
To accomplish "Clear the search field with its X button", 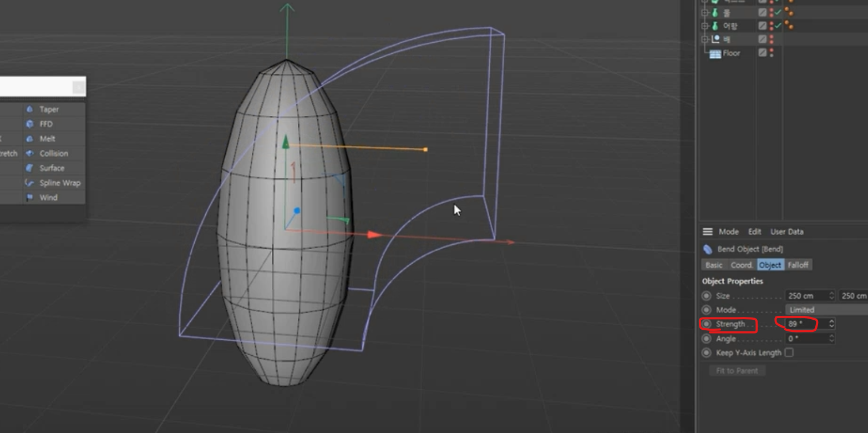I will click(x=79, y=87).
